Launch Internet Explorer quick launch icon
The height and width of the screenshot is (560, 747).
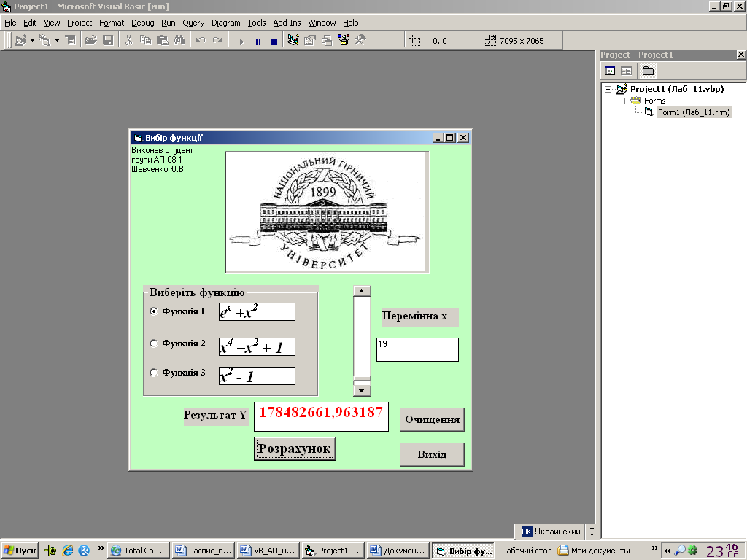(x=68, y=551)
